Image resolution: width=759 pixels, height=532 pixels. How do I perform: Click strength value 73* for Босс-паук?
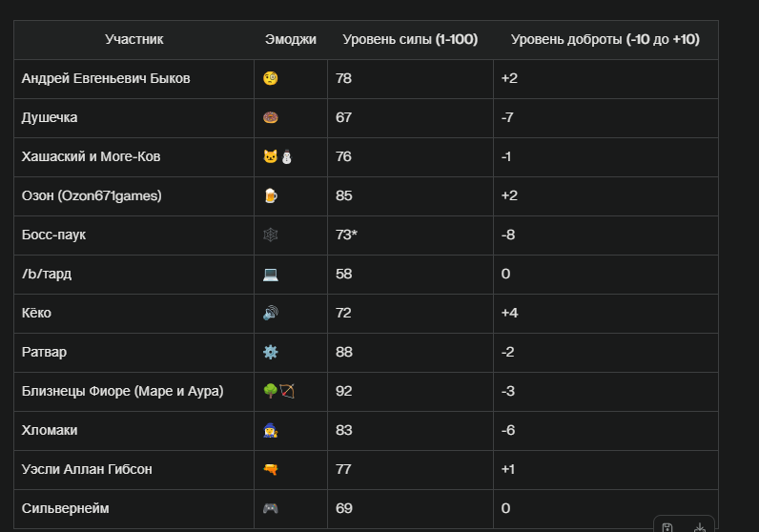pyautogui.click(x=346, y=235)
